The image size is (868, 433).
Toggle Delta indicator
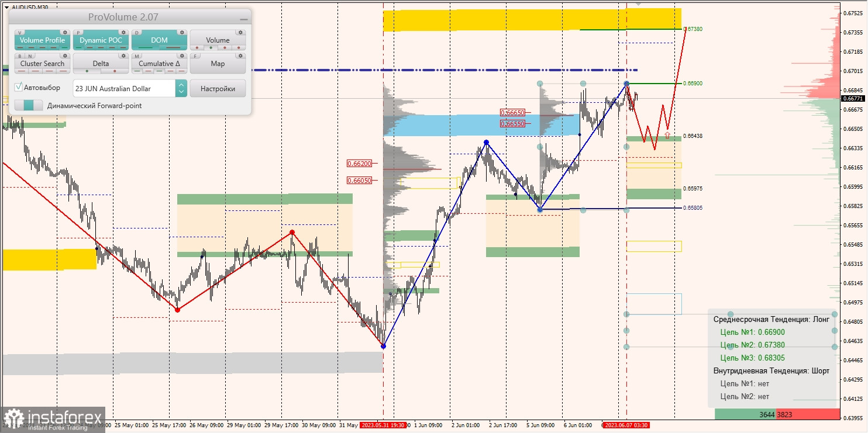coord(101,64)
